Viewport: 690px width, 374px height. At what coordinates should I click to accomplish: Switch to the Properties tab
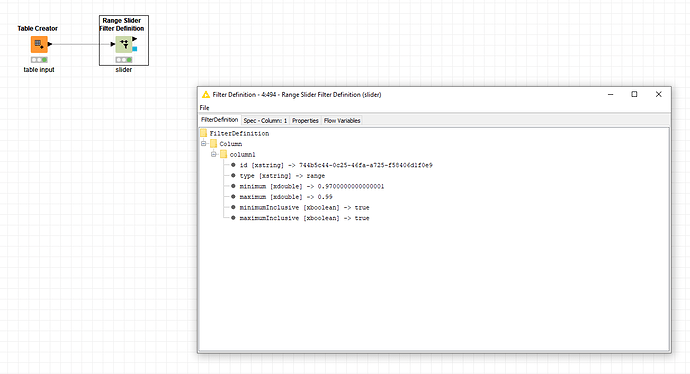(305, 121)
